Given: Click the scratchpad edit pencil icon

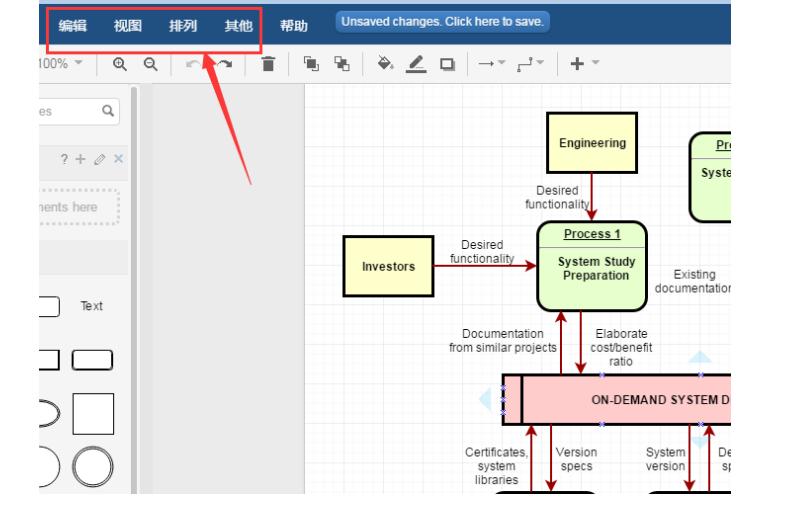Looking at the screenshot, I should [x=99, y=159].
